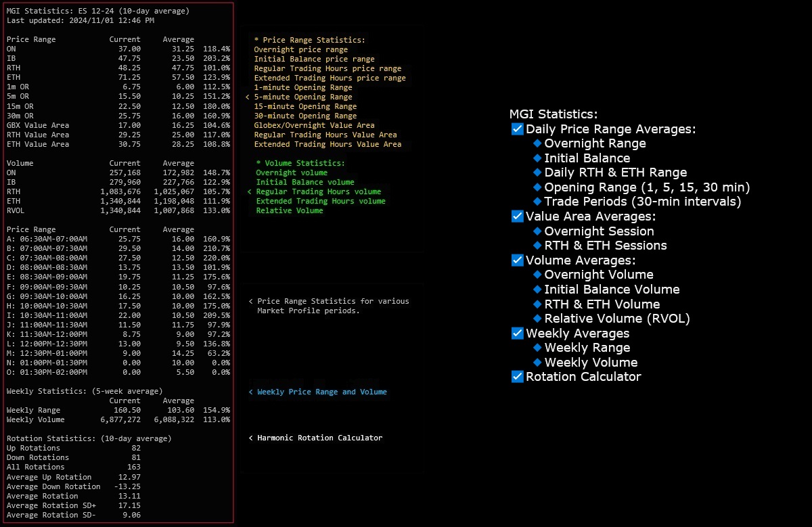The width and height of the screenshot is (812, 527).
Task: Click diamond bullet beside Weekly Volume
Action: pyautogui.click(x=537, y=362)
